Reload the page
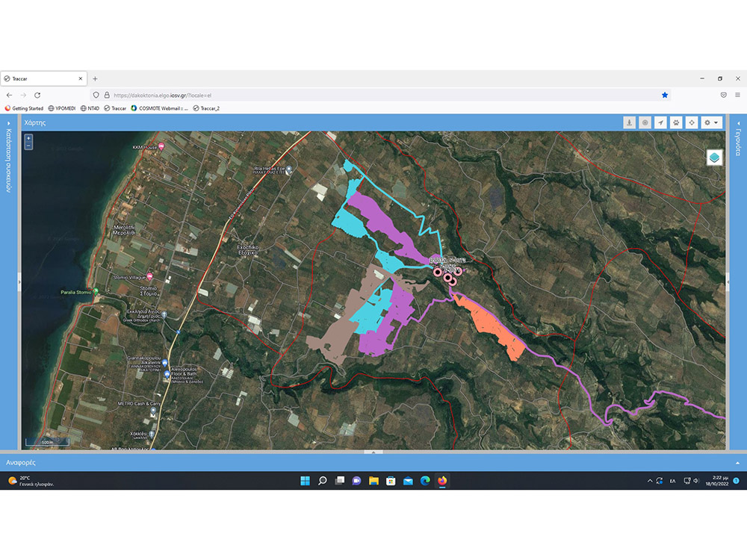 pyautogui.click(x=37, y=95)
